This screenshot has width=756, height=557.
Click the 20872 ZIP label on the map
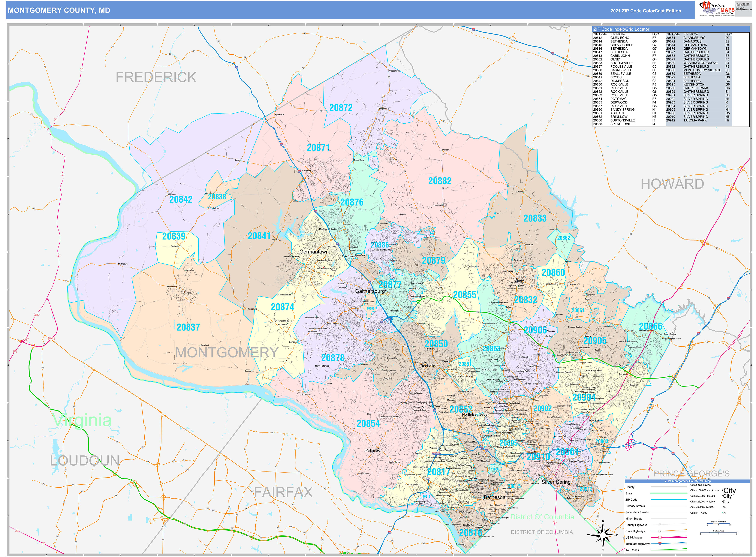(341, 108)
